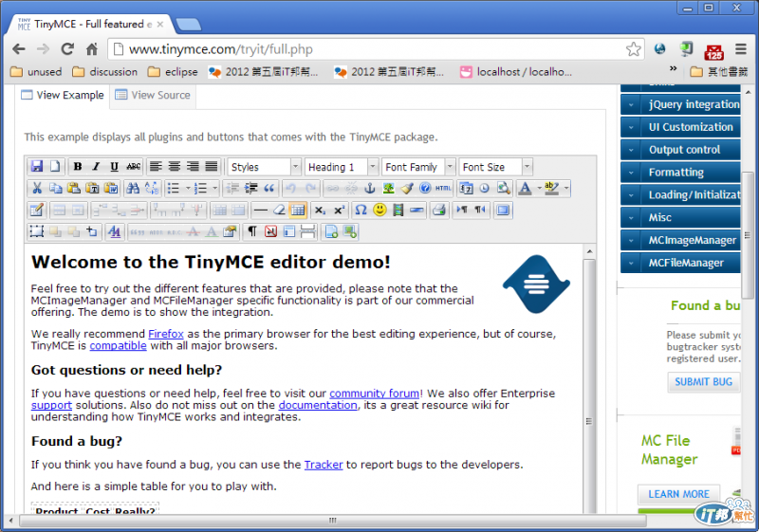Select the TinyMCE Full featured browser tab
Viewport: 759px width, 532px height.
click(90, 25)
